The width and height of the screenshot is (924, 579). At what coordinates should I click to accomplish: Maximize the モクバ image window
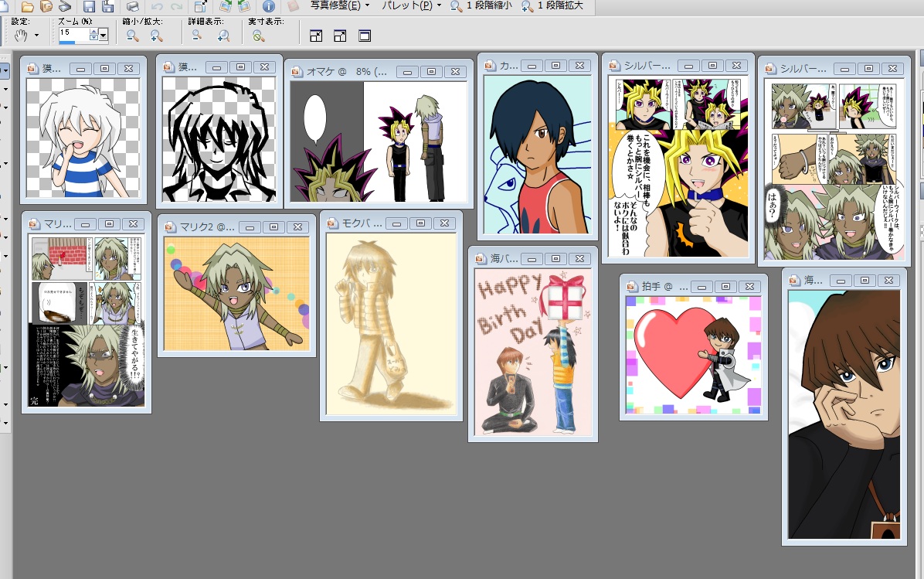point(421,223)
